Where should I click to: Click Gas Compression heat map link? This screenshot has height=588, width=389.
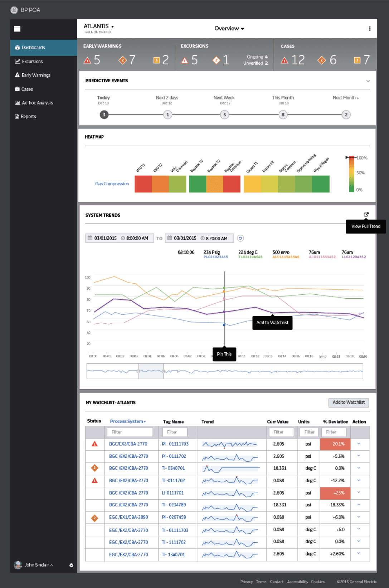(112, 184)
